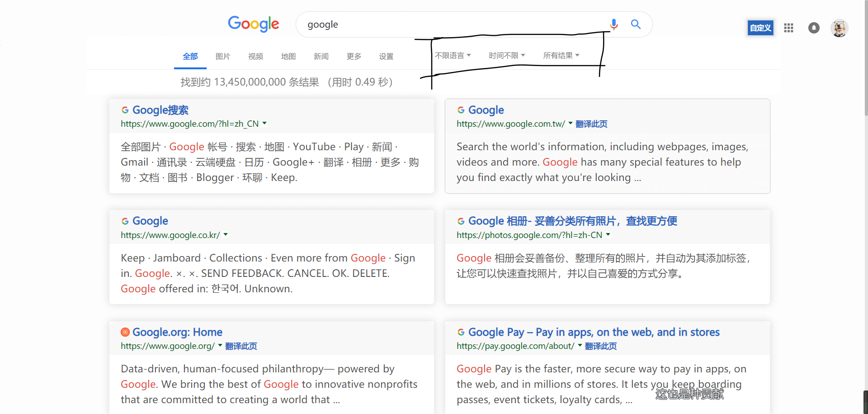Select the 全部 tab
The width and height of the screenshot is (868, 414).
(x=190, y=57)
